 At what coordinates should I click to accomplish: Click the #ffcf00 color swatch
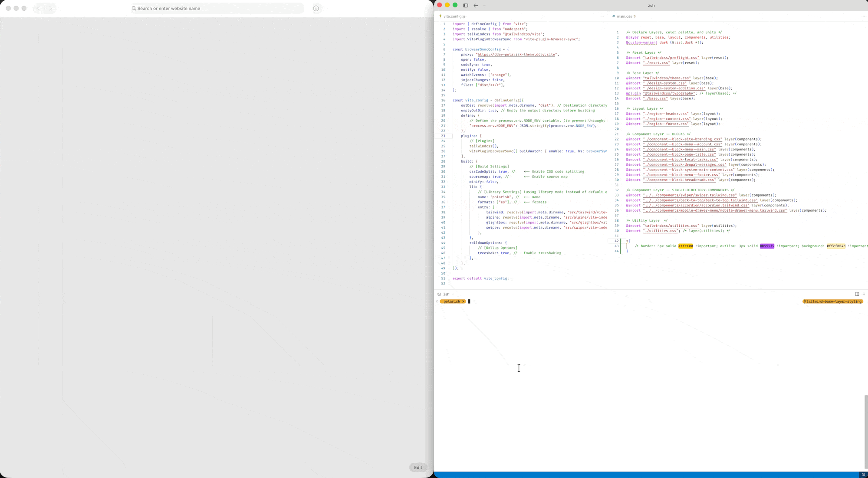point(685,246)
